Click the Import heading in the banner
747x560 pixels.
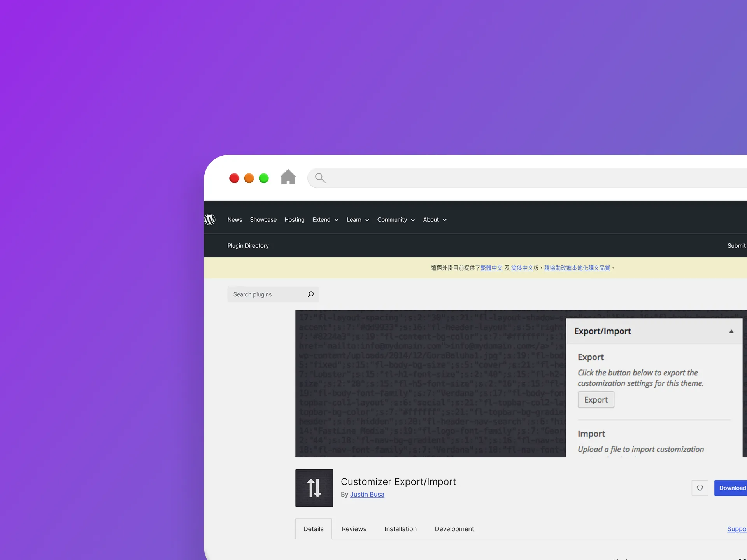[x=591, y=434]
